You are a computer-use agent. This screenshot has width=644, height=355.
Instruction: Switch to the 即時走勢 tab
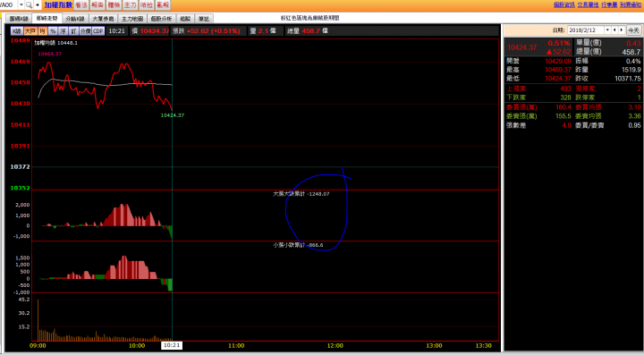(47, 18)
